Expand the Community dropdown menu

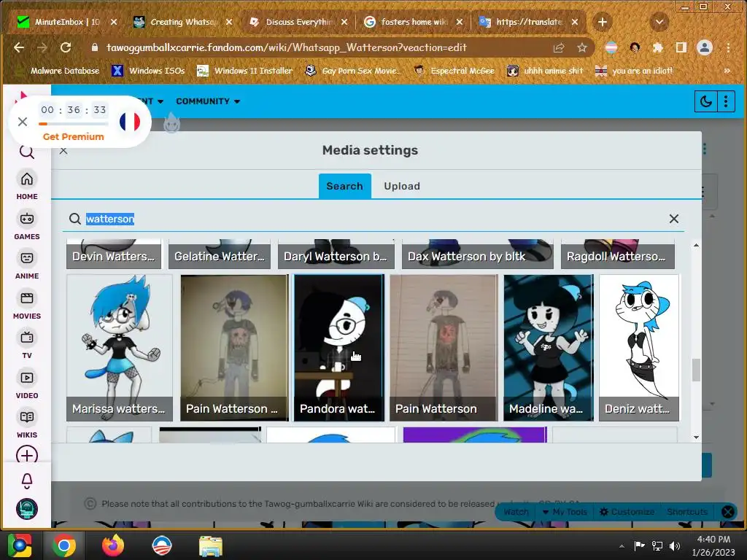coord(208,101)
